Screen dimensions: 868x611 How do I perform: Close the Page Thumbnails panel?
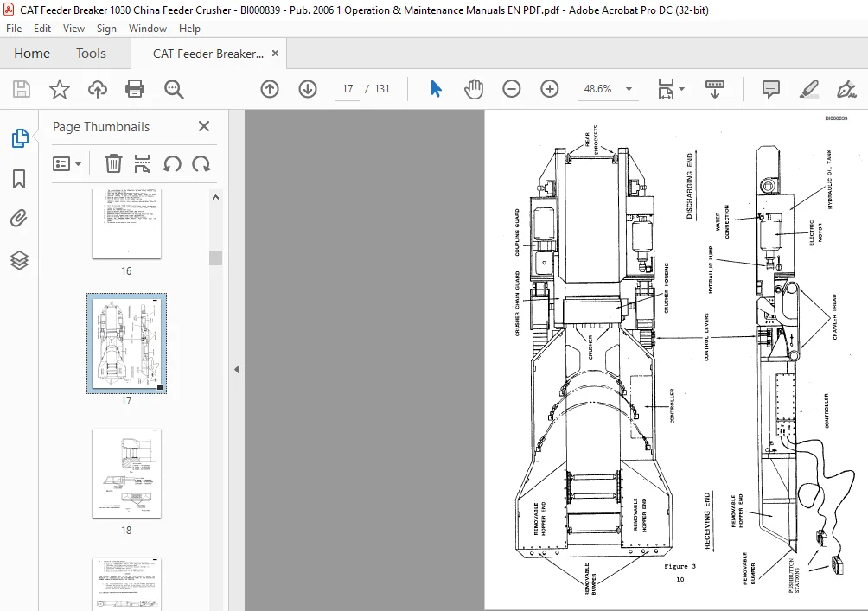204,126
